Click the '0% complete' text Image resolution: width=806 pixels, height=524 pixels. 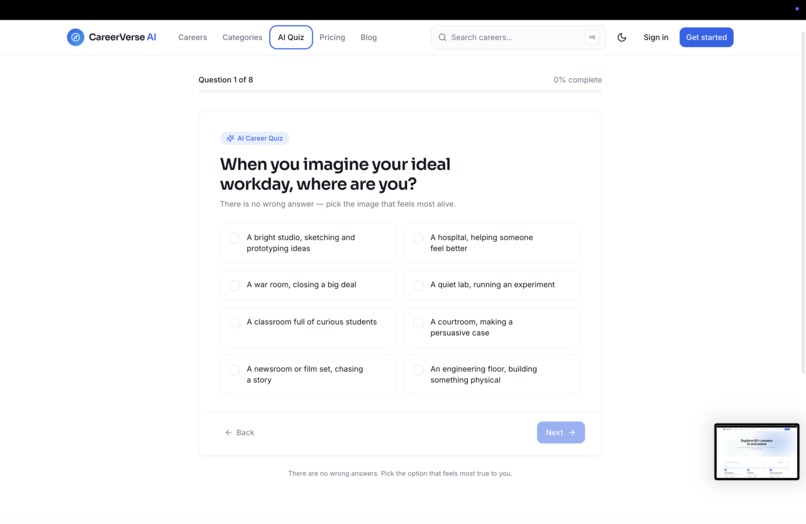tap(578, 80)
